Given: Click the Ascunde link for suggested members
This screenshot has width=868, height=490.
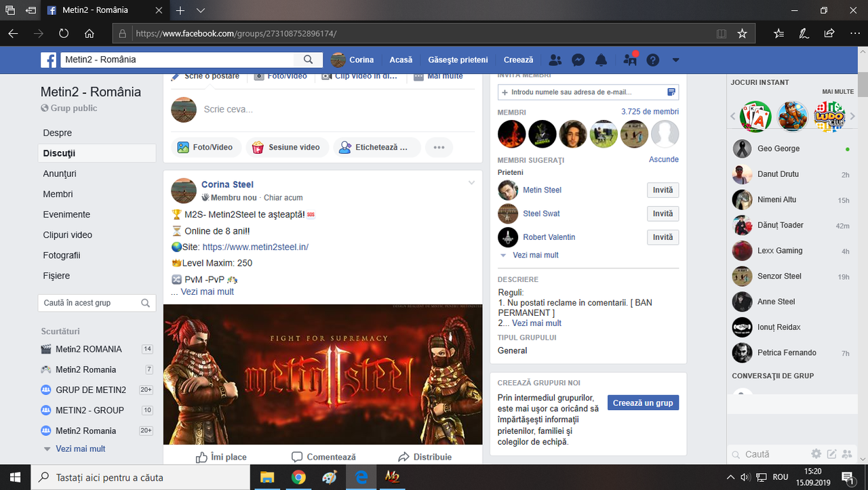Looking at the screenshot, I should pos(664,159).
